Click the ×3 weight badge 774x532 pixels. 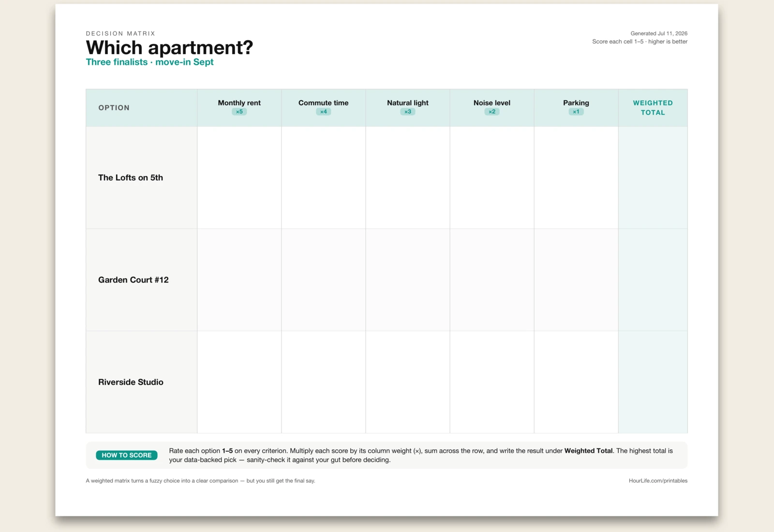(407, 112)
